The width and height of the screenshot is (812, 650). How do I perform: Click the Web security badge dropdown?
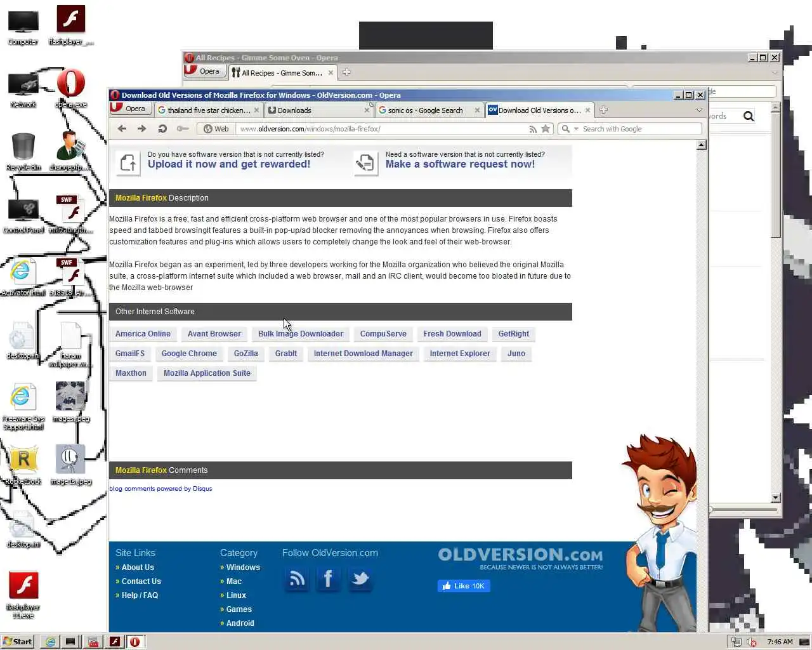[x=216, y=129]
